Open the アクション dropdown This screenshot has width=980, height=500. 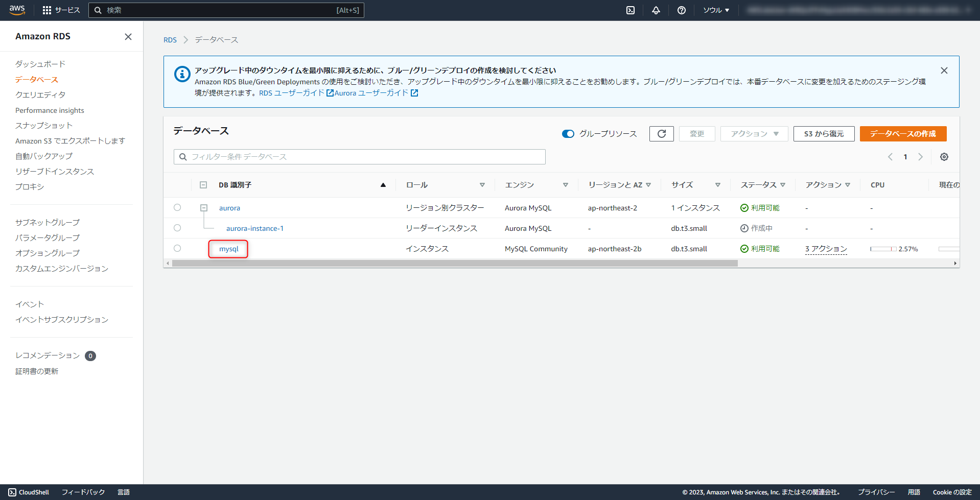753,133
